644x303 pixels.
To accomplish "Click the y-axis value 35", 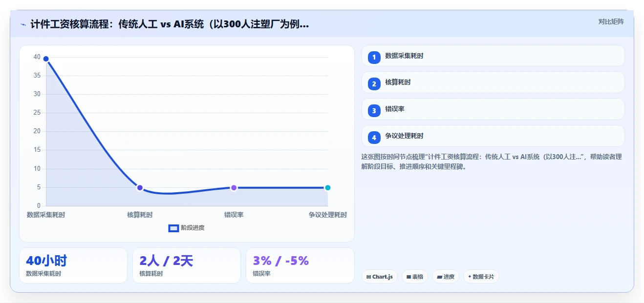I will pyautogui.click(x=37, y=76).
